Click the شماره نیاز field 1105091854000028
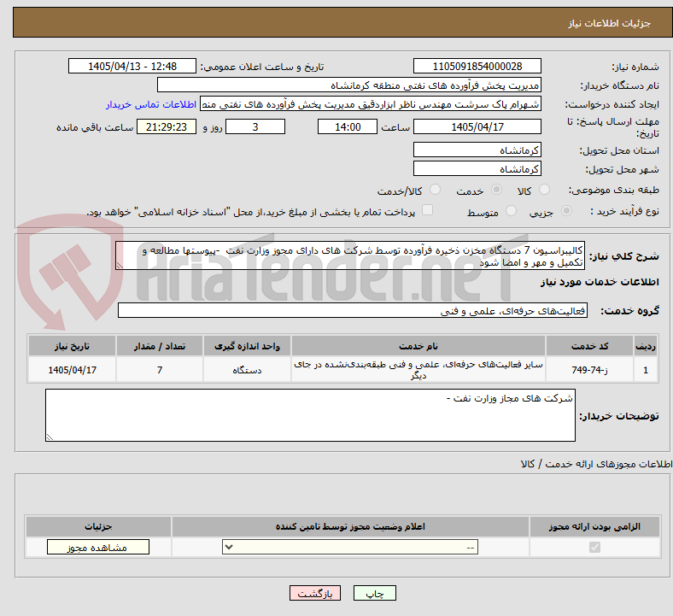Viewport: 673px width, 616px height. (477, 66)
